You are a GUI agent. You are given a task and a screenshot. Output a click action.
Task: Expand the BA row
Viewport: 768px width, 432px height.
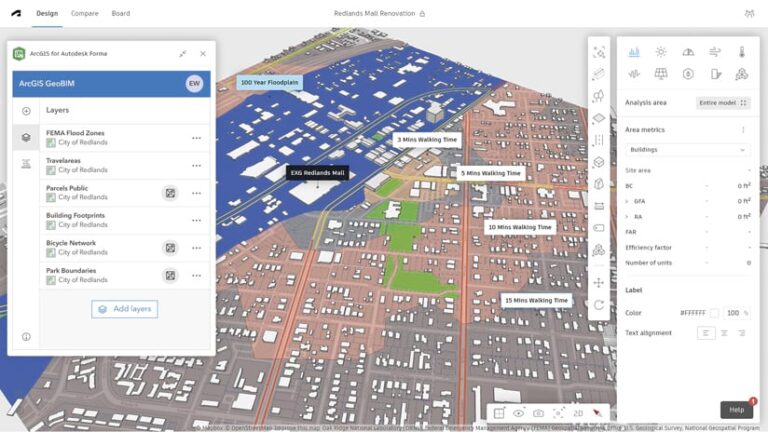627,216
